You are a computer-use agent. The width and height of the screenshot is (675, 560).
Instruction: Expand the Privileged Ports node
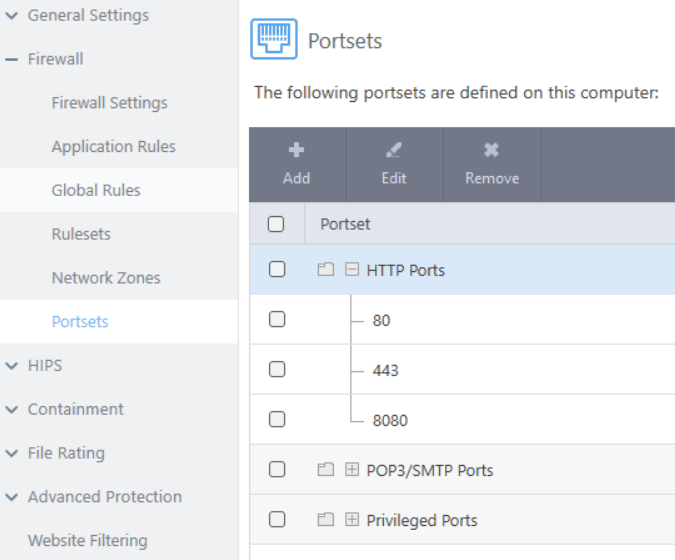click(351, 520)
